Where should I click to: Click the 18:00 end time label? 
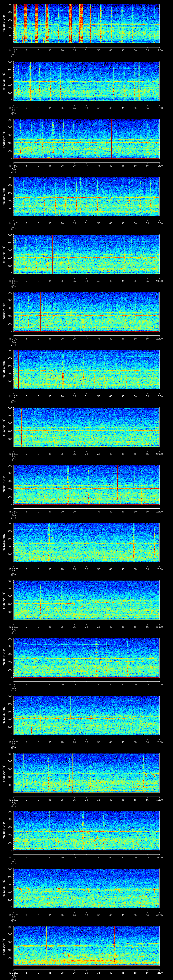point(159,108)
